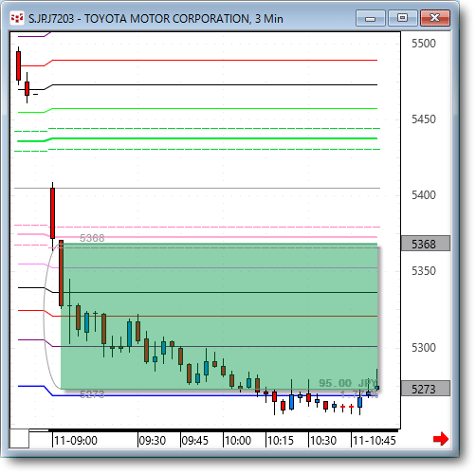The image size is (476, 474).
Task: Select the 5300 price scale label
Action: click(x=424, y=348)
